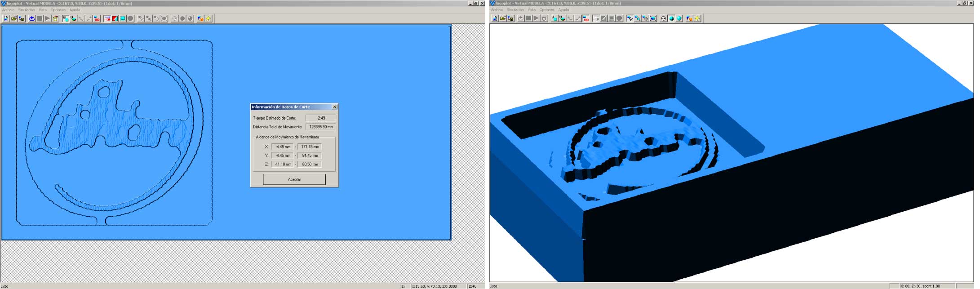Click the material color icon in right window
Viewport: 980px width, 289px height.
(x=689, y=18)
